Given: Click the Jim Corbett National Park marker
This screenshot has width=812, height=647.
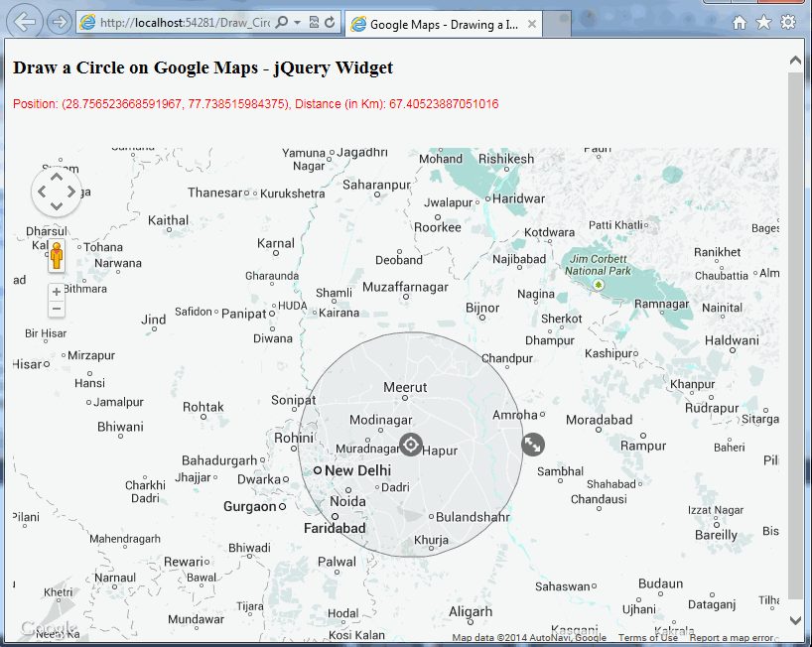Looking at the screenshot, I should pyautogui.click(x=599, y=285).
